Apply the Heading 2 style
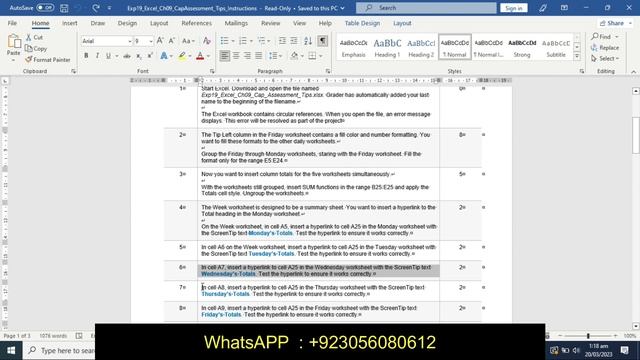 tap(421, 47)
